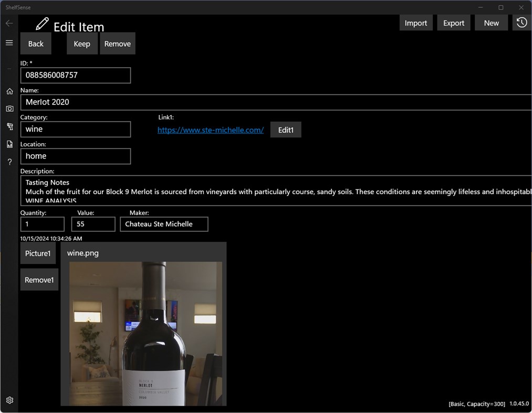Select the Quantity input field

click(42, 224)
